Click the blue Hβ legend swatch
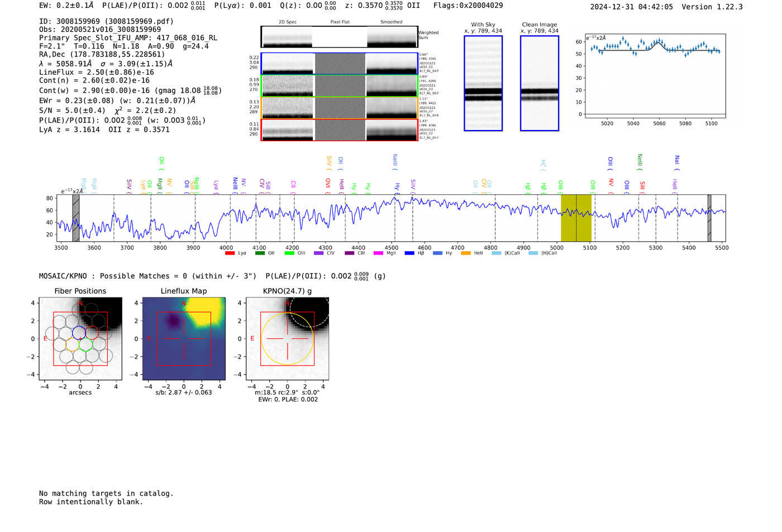 [x=410, y=253]
